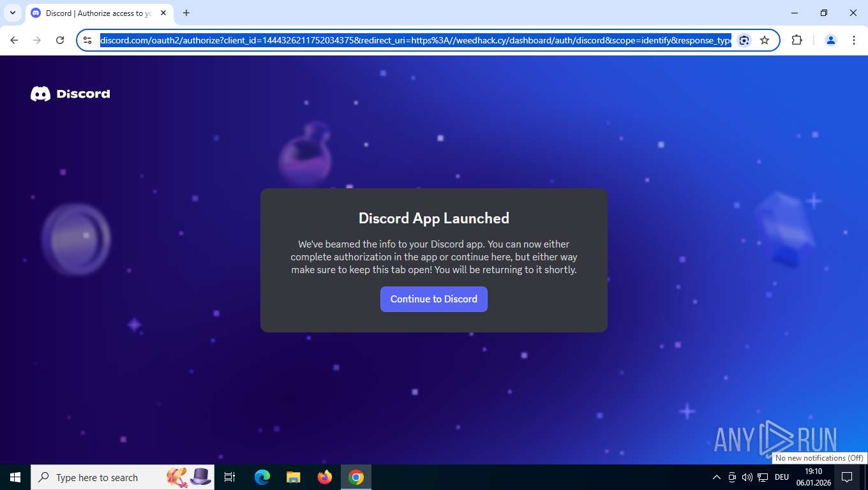Screen dimensions: 868x490
Task: Minimize the Chrome window
Action: coord(795,13)
